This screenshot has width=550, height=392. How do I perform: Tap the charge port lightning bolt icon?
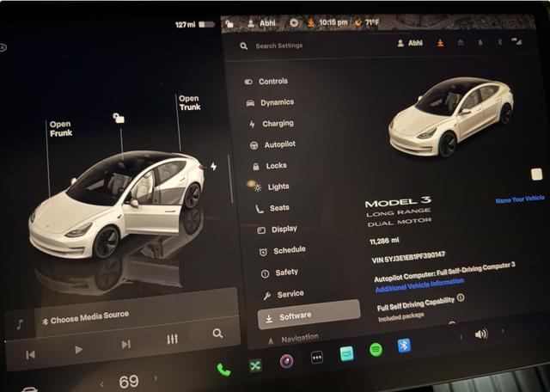(x=214, y=167)
